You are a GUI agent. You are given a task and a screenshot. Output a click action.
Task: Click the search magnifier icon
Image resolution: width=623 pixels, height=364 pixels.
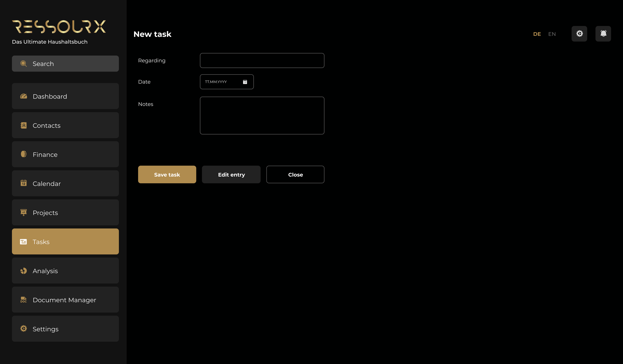click(x=24, y=64)
